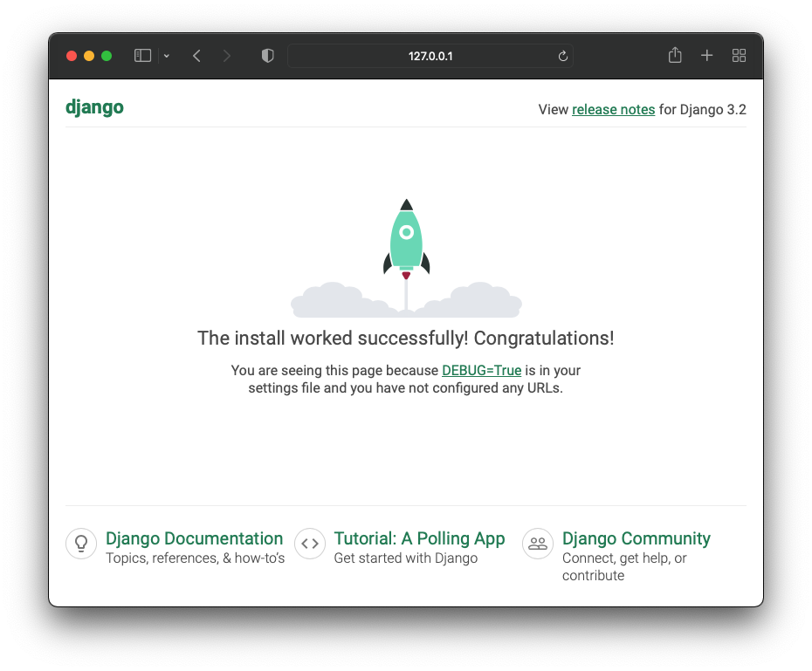Open Django Community link

click(x=637, y=538)
